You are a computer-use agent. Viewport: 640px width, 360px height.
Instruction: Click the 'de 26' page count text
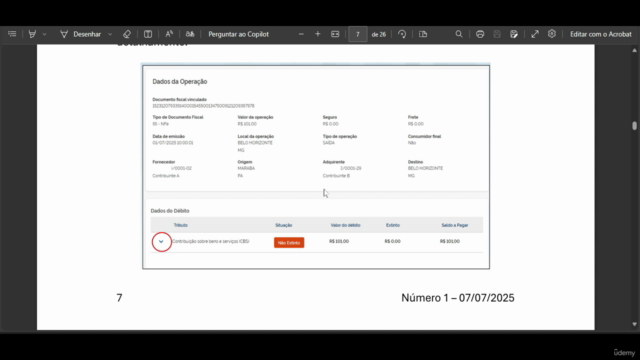[379, 34]
